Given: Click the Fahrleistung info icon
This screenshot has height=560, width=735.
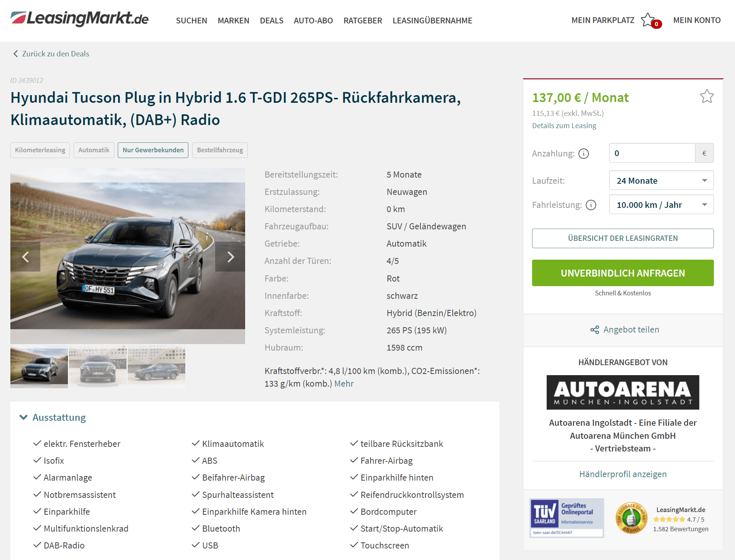Looking at the screenshot, I should pyautogui.click(x=591, y=205).
